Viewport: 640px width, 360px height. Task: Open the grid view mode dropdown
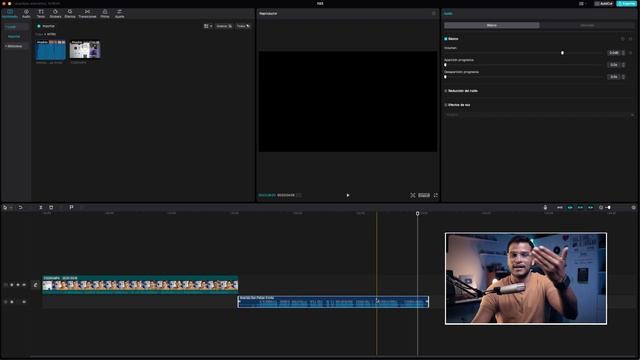(x=208, y=26)
